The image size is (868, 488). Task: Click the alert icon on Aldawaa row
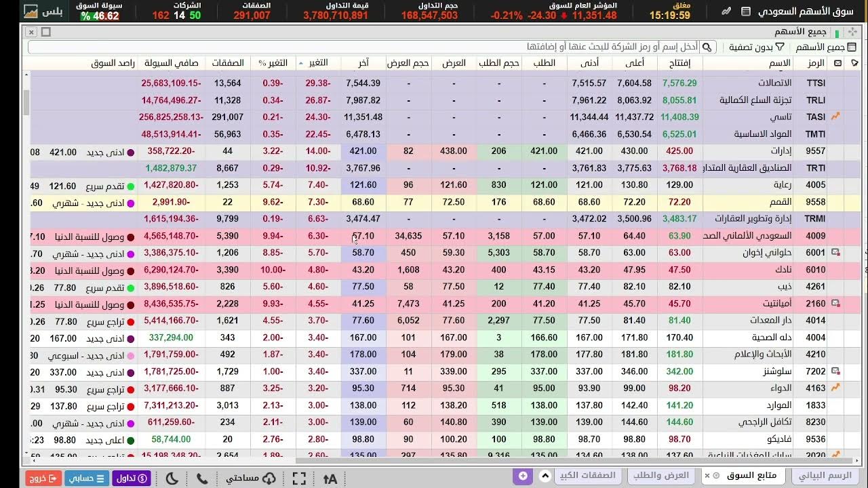[x=835, y=388]
